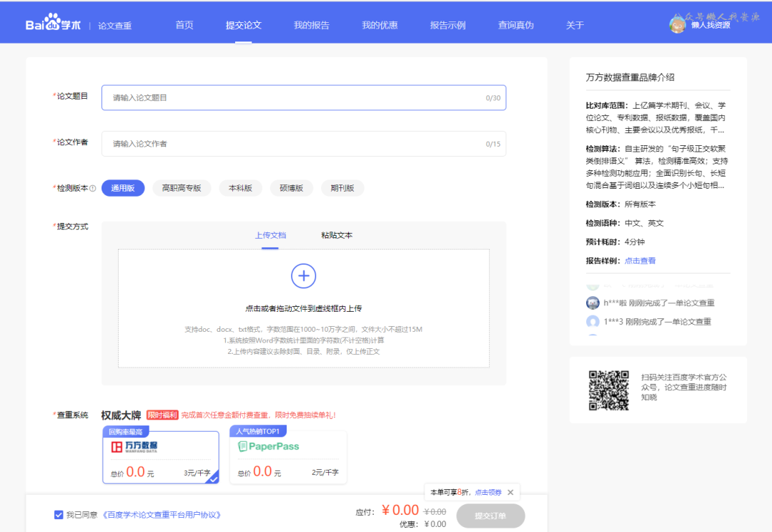Switch to the 上传文档 tab
This screenshot has width=772, height=532.
click(270, 235)
